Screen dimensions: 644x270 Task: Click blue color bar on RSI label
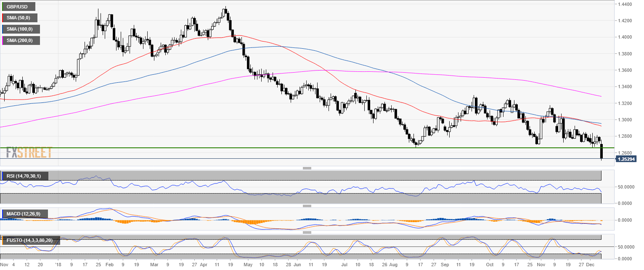3,176
